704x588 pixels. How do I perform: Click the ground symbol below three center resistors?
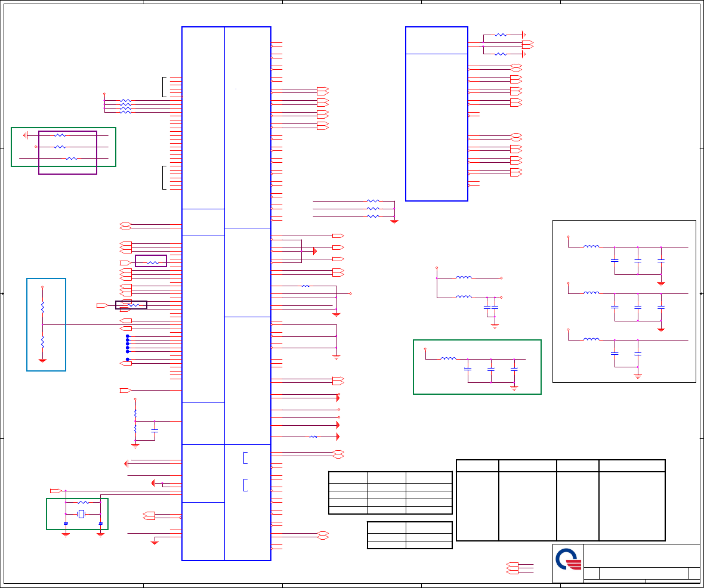(x=394, y=222)
